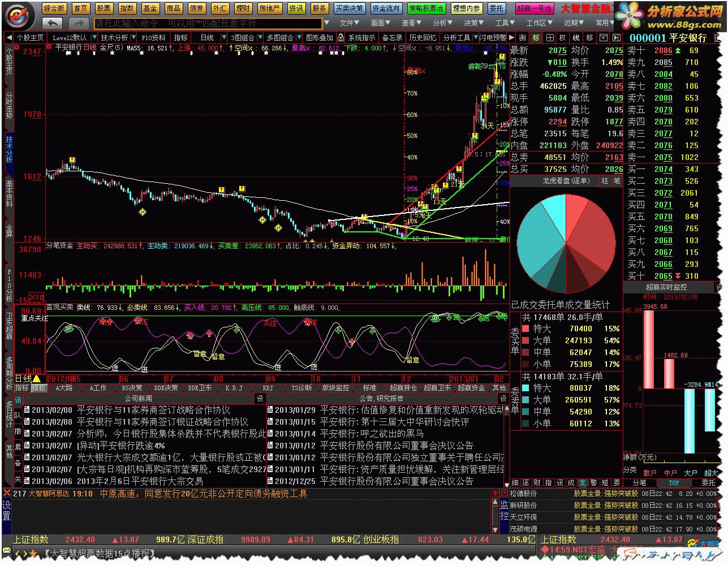
Task: Switch to the BS决策 indicator tab
Action: coord(132,388)
